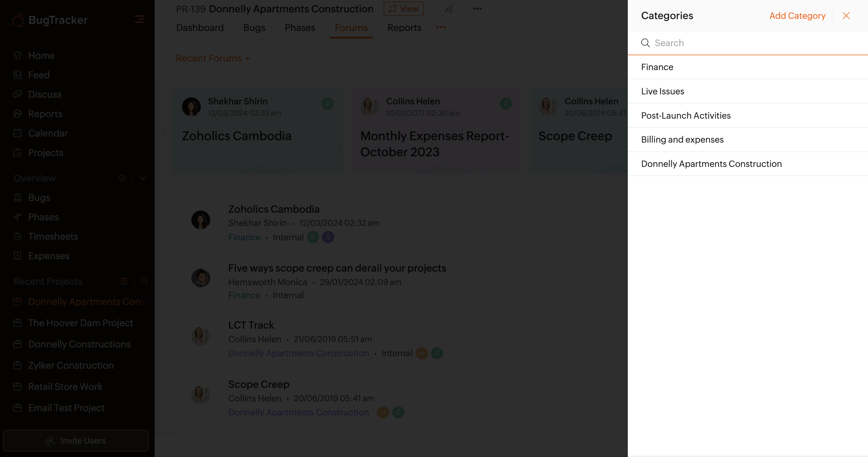This screenshot has height=457, width=868.
Task: Open Timesheets from the sidebar
Action: [53, 236]
